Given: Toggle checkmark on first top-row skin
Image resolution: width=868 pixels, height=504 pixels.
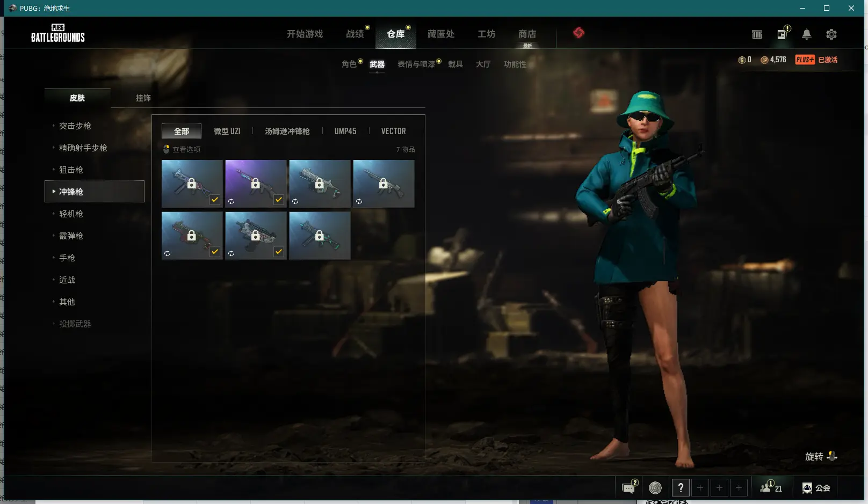Looking at the screenshot, I should coord(215,200).
